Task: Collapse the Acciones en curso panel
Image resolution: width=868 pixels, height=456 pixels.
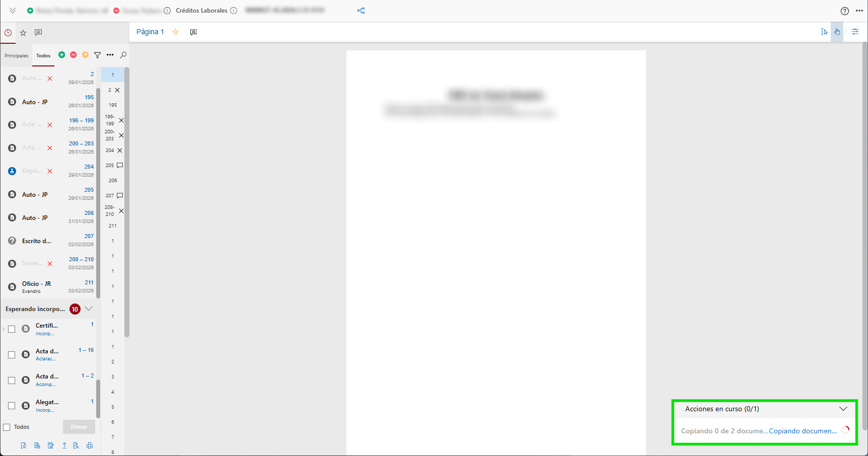Action: [843, 409]
